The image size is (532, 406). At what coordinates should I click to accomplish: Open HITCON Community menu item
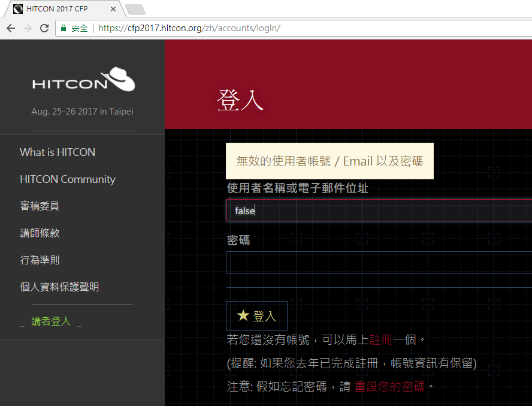point(68,179)
